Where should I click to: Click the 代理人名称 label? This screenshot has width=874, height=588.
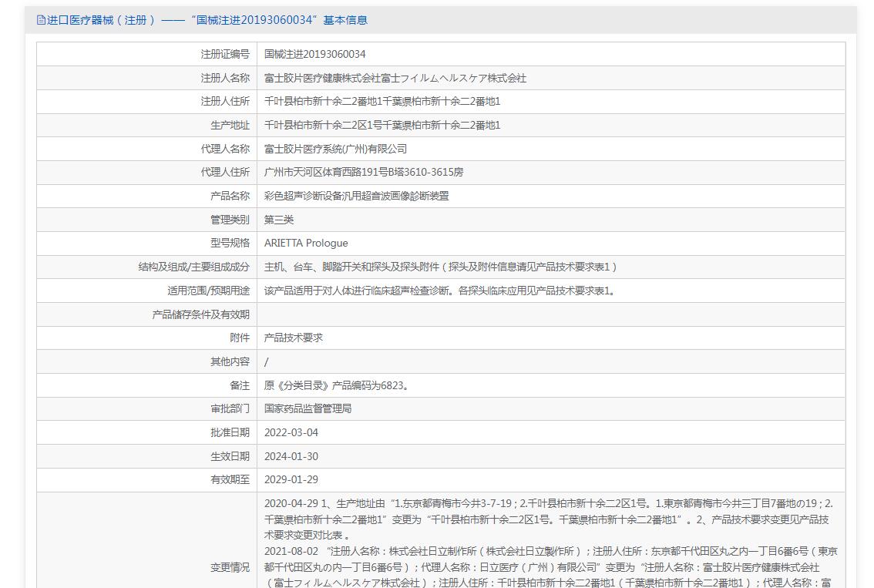(225, 149)
